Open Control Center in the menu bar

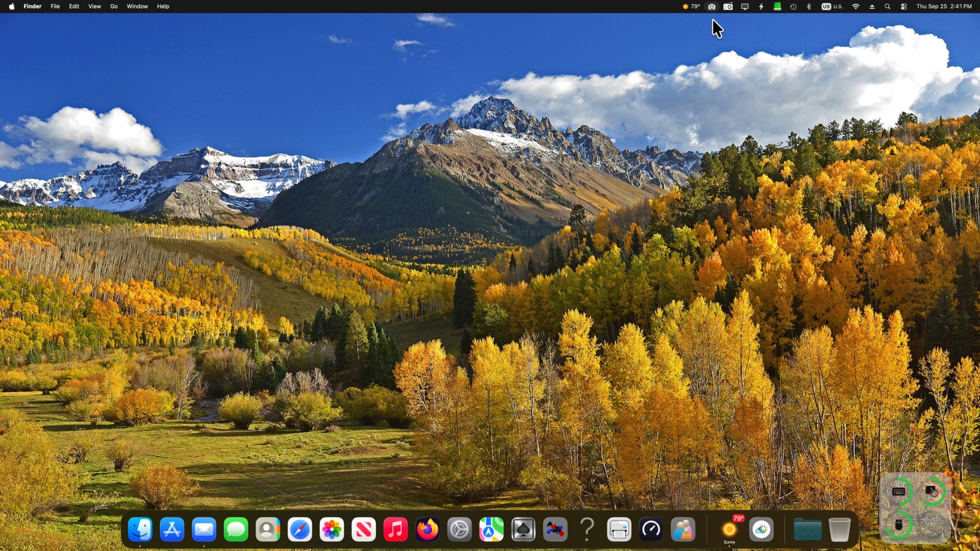click(x=904, y=6)
